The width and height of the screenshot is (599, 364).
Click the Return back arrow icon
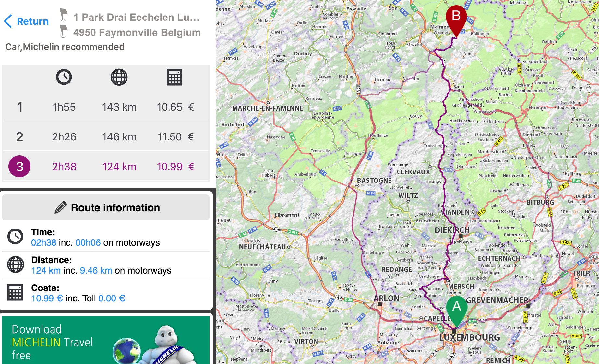coord(8,21)
